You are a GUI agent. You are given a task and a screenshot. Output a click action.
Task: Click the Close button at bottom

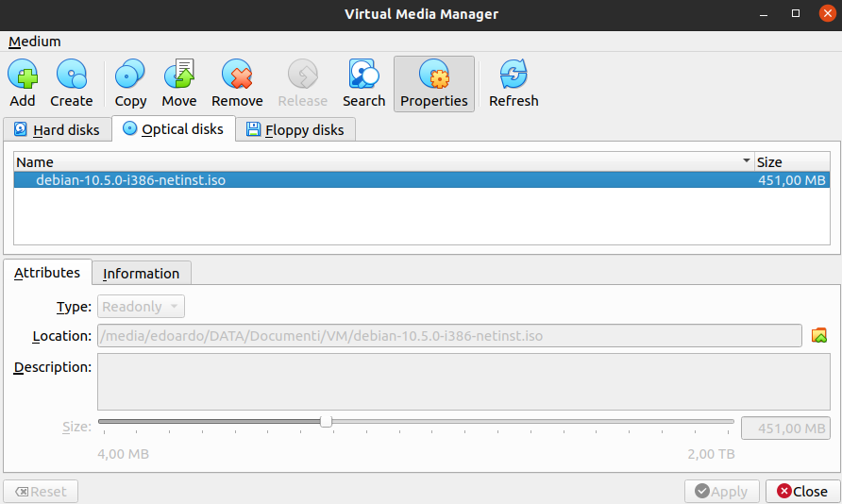(x=802, y=491)
